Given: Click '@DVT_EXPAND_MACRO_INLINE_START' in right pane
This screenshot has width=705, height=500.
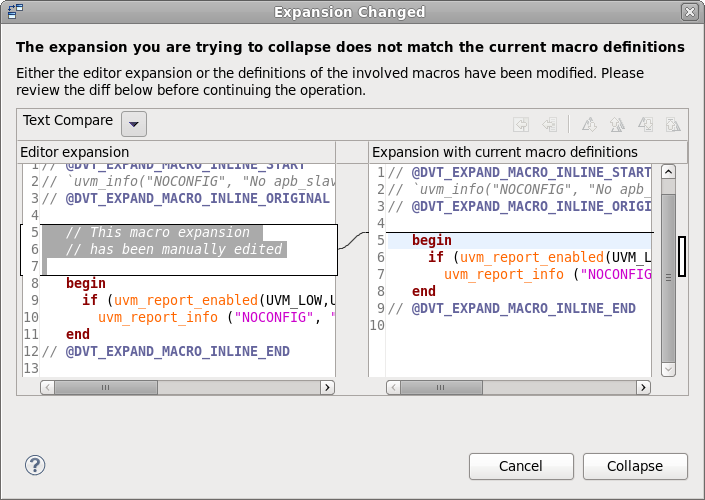Looking at the screenshot, I should 531,173.
